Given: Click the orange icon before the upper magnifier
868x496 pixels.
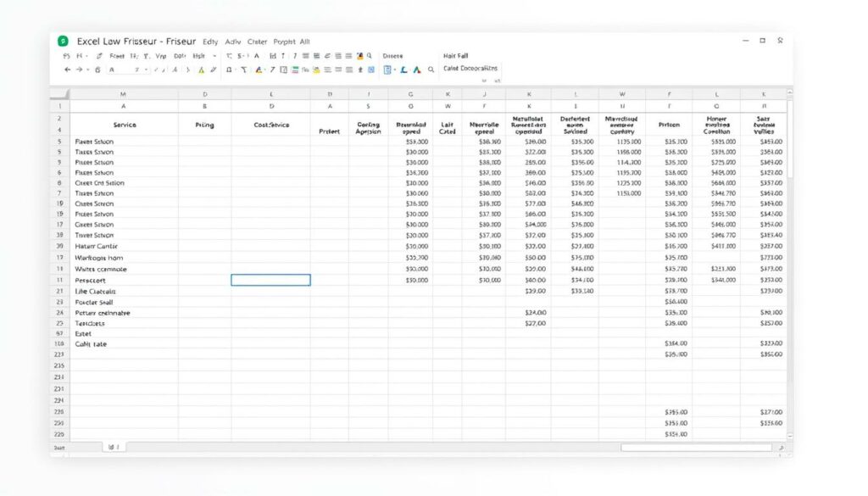Looking at the screenshot, I should click(x=359, y=56).
